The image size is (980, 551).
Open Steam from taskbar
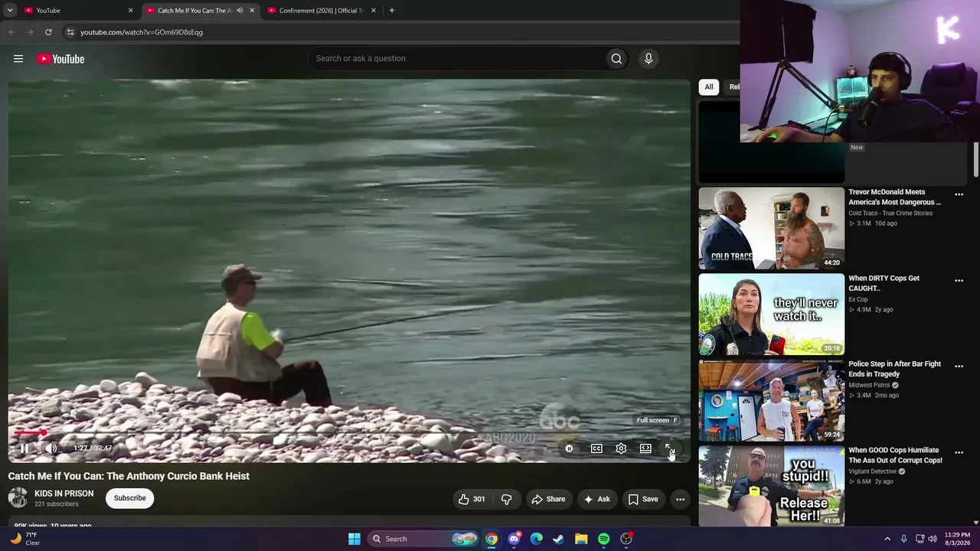click(559, 539)
